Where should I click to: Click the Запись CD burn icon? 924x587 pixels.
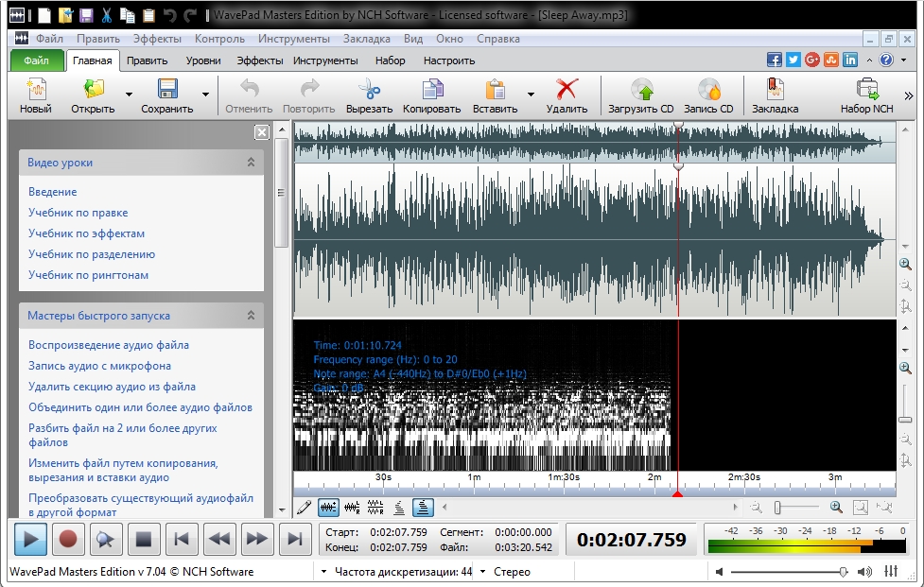709,90
